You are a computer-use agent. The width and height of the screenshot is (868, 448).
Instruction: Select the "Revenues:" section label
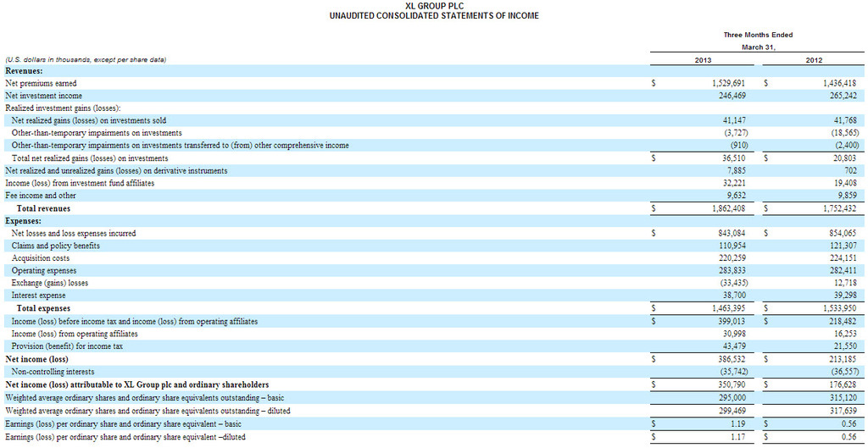[25, 71]
